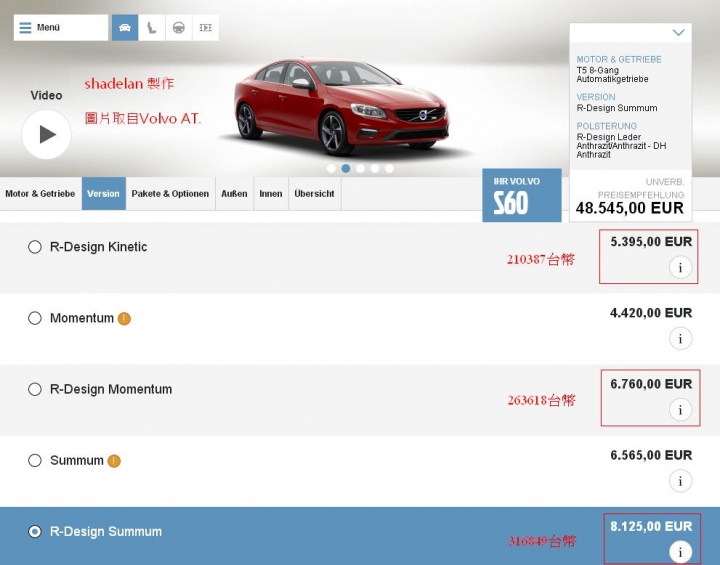Show info for R-Design Momentum

(680, 409)
